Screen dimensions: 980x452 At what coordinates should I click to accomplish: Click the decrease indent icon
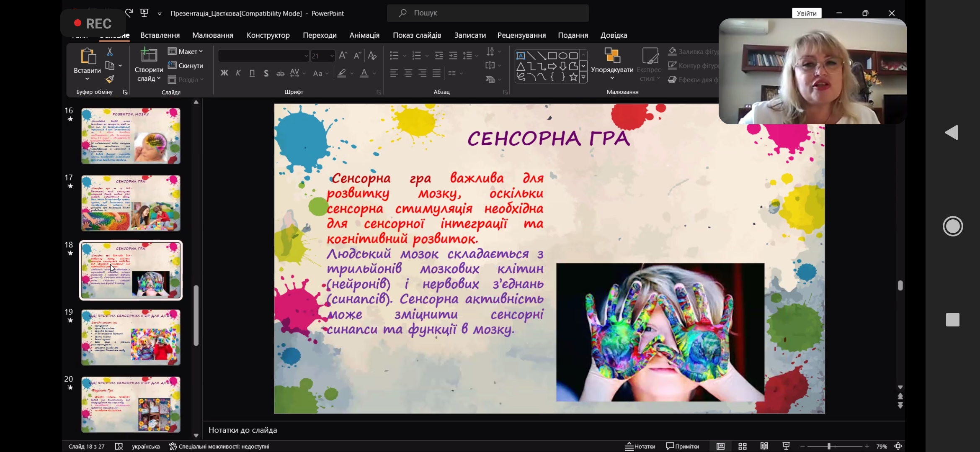pos(439,55)
